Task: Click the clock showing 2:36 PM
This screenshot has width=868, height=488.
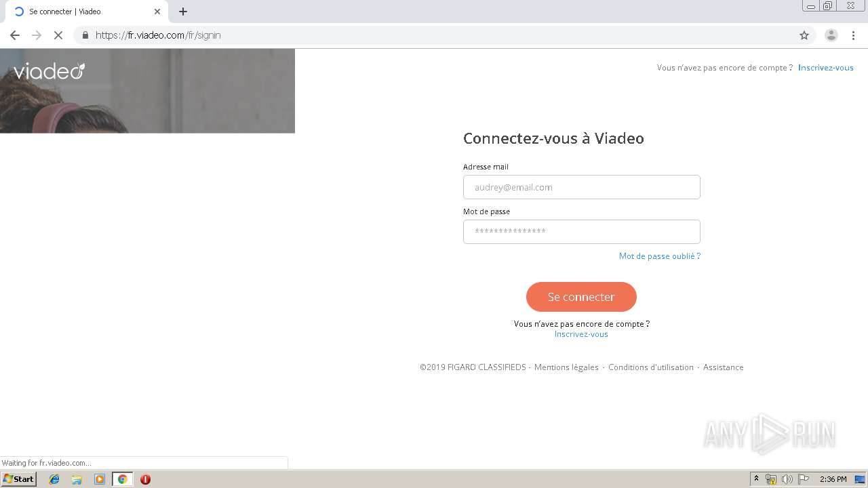Action: coord(833,479)
